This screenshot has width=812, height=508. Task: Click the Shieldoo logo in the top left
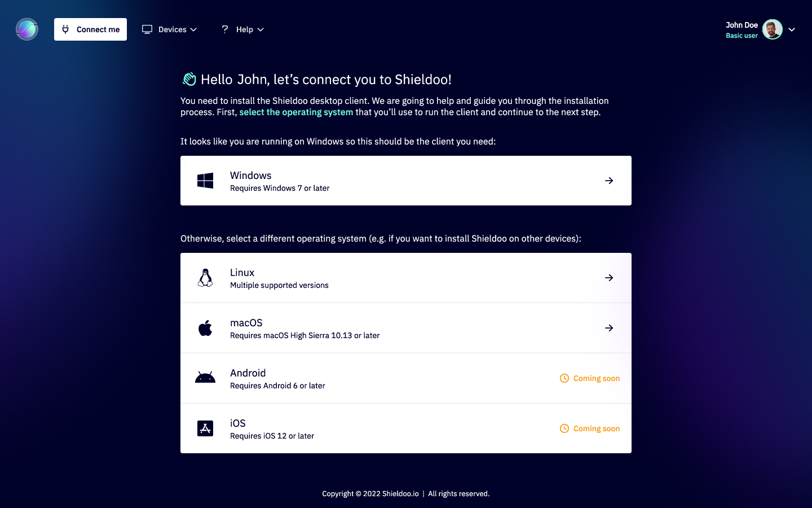click(27, 29)
